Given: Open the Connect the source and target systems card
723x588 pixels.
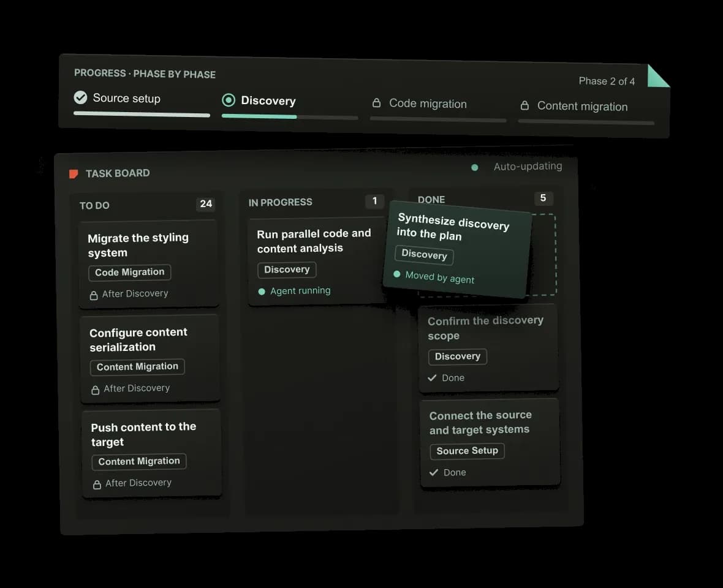Looking at the screenshot, I should click(x=490, y=443).
